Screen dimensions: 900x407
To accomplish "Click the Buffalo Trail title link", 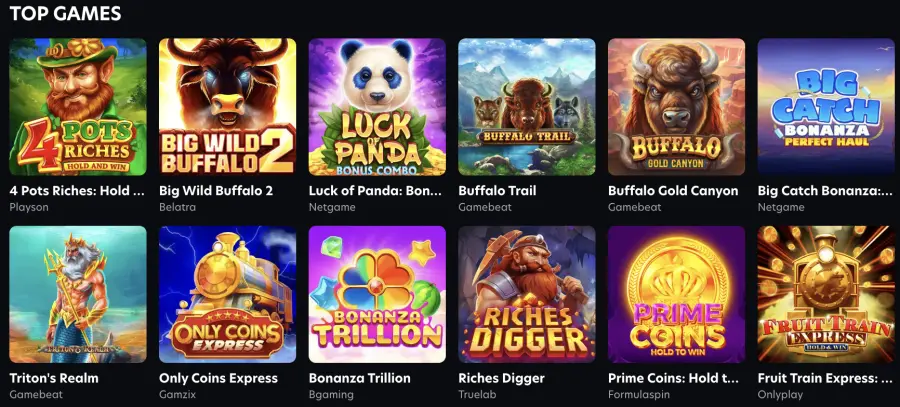I will coord(497,191).
